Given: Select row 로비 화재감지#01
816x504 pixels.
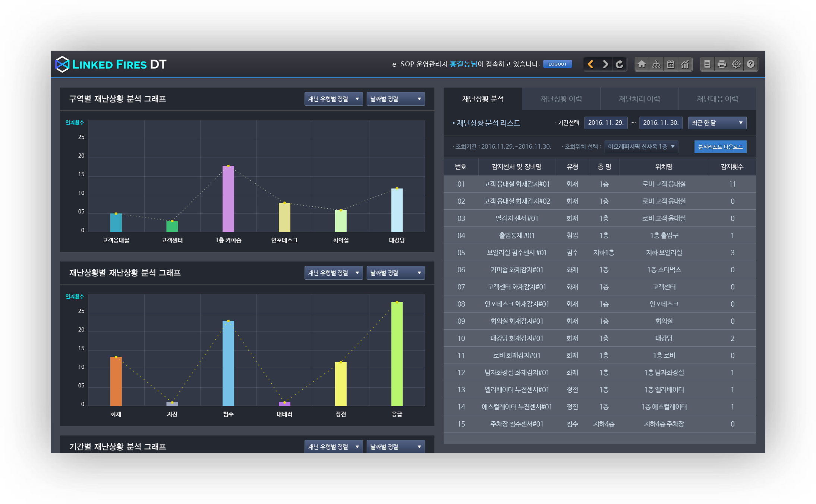Looking at the screenshot, I should [x=600, y=355].
